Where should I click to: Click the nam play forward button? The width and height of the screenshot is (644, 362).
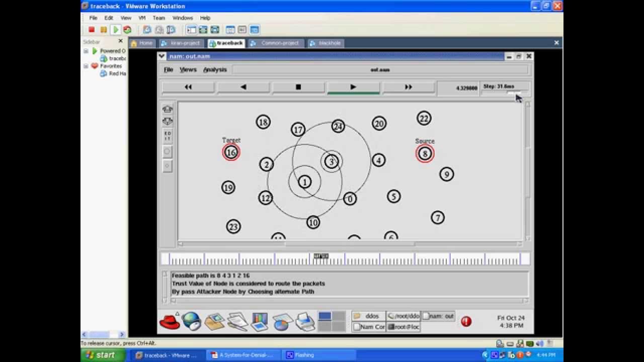click(353, 87)
